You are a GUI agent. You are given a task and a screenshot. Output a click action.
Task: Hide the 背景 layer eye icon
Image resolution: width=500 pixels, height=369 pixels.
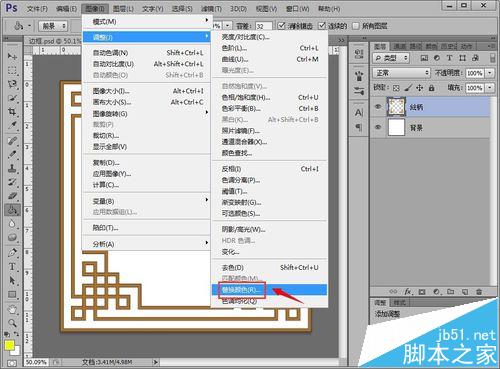(x=378, y=127)
